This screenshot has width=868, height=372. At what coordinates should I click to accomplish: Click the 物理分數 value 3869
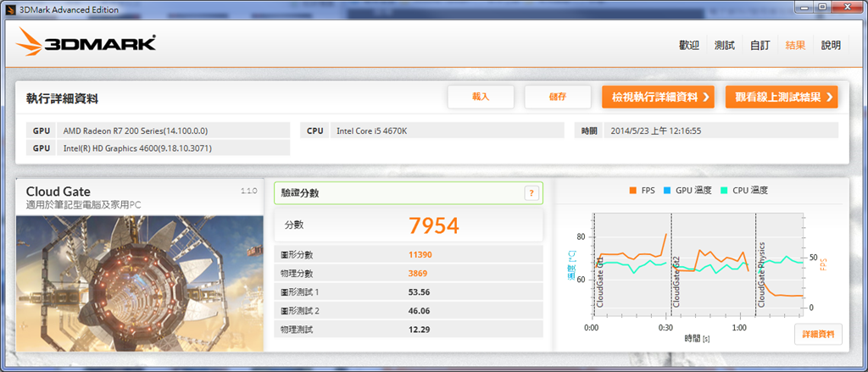pos(418,274)
